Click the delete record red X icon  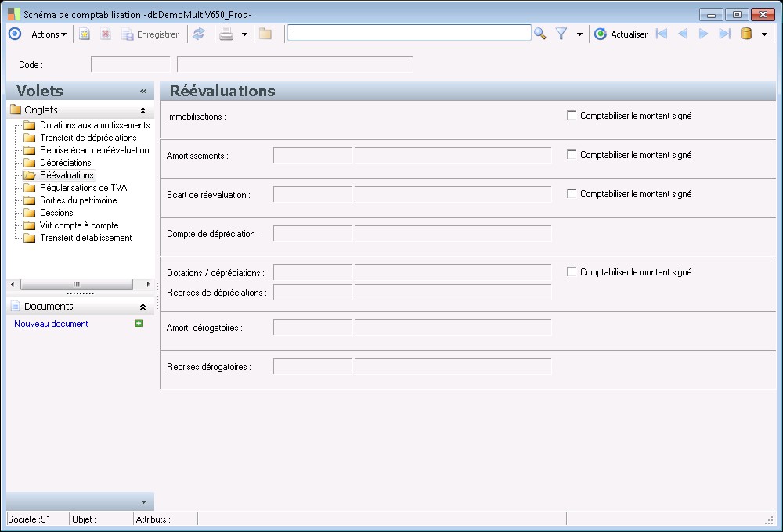coord(106,34)
